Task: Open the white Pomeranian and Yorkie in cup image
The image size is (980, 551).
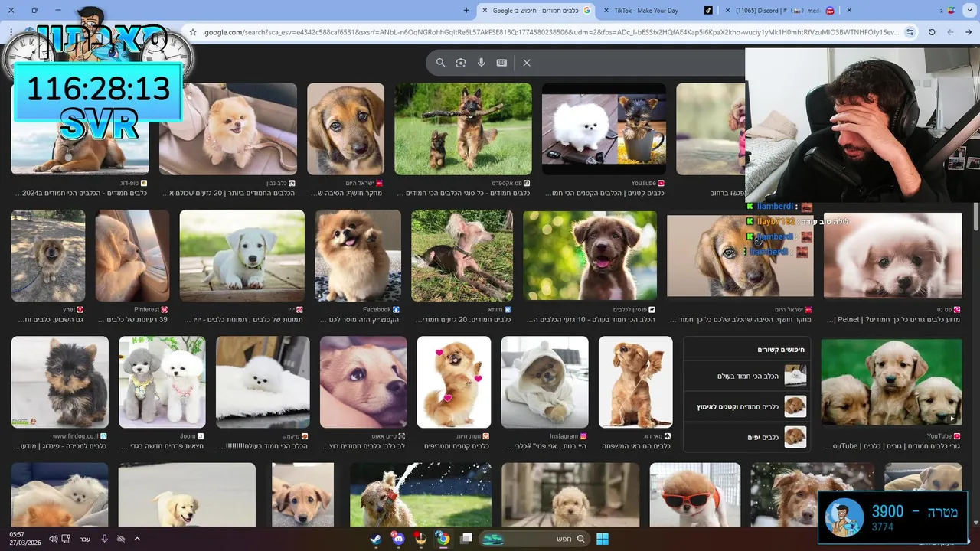Action: coord(604,129)
